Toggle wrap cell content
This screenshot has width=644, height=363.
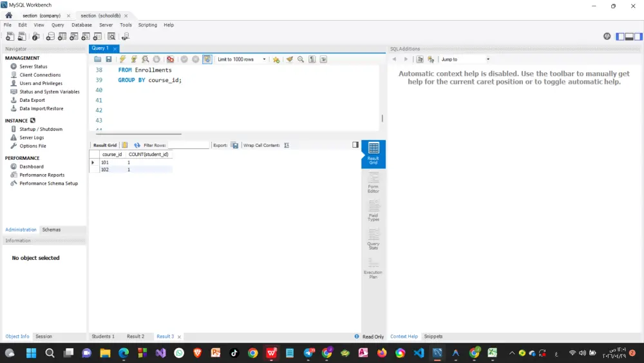coord(287,145)
